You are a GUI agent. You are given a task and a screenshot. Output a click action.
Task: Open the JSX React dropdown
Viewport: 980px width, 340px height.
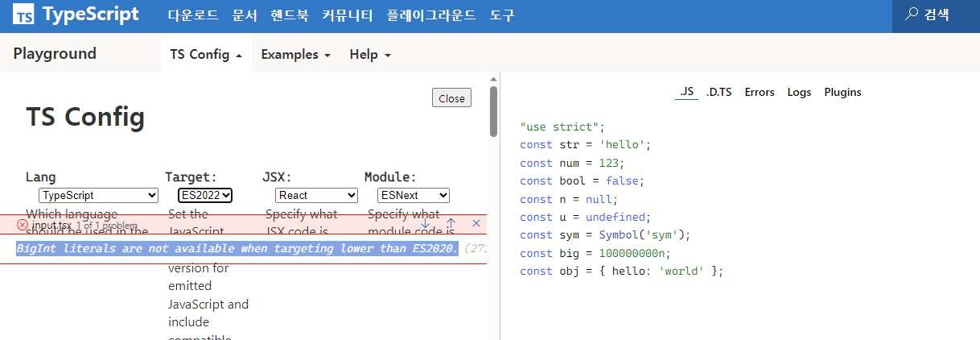pyautogui.click(x=317, y=195)
